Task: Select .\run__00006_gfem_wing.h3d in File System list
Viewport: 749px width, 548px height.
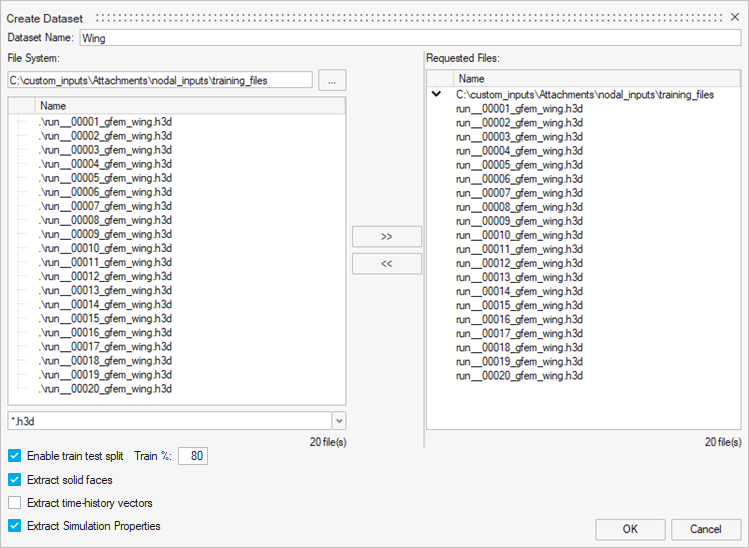Action: 105,192
